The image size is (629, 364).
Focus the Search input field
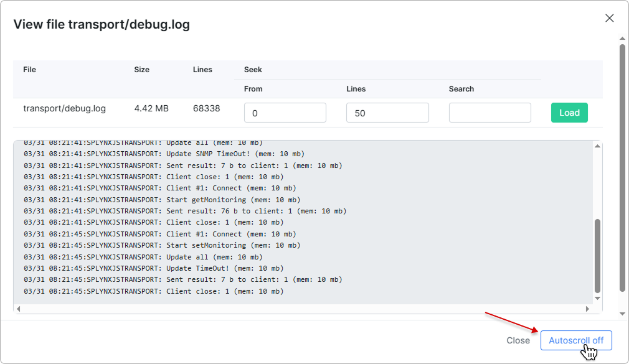click(x=489, y=113)
